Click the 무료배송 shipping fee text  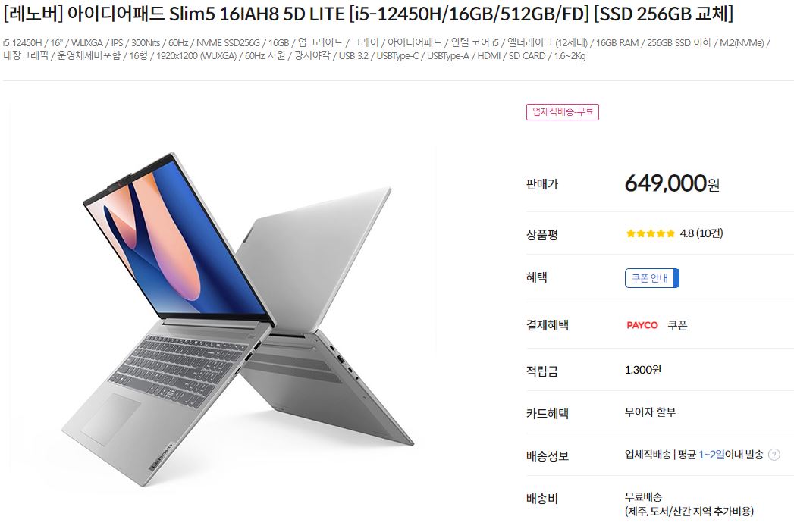click(643, 496)
